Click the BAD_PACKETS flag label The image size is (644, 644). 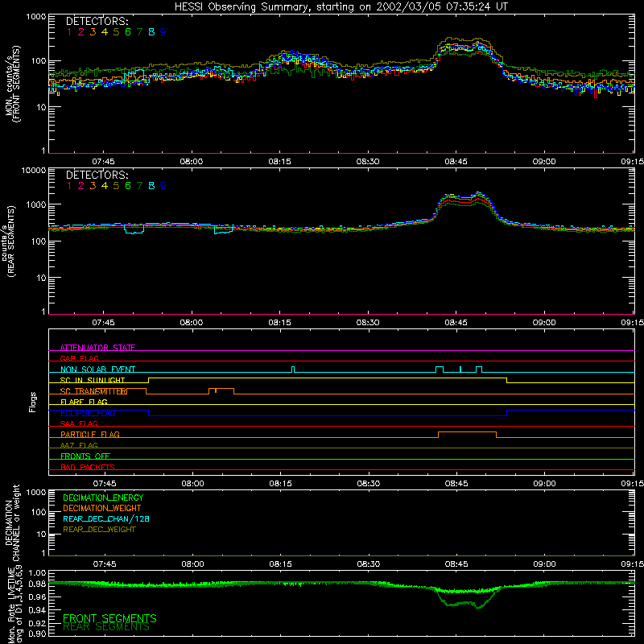88,467
